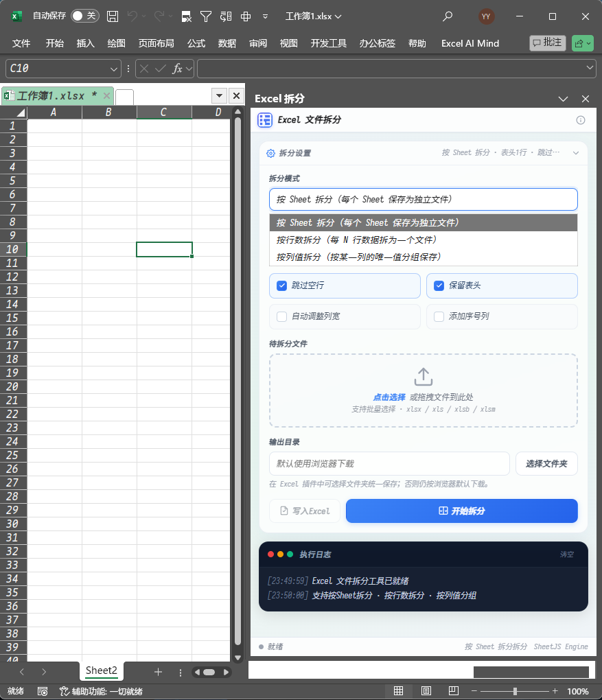Click the cancel X in formula bar
The height and width of the screenshot is (700, 602).
[143, 69]
